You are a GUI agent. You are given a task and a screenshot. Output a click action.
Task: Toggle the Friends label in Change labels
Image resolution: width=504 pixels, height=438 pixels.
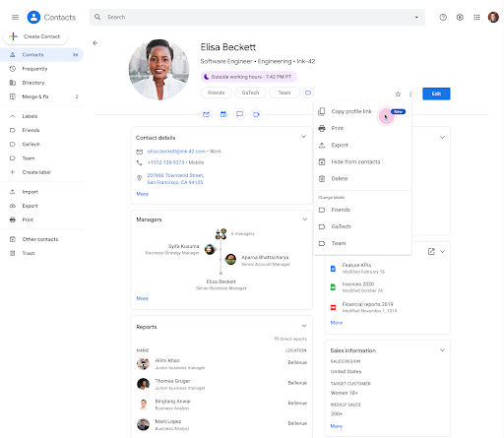pyautogui.click(x=362, y=210)
